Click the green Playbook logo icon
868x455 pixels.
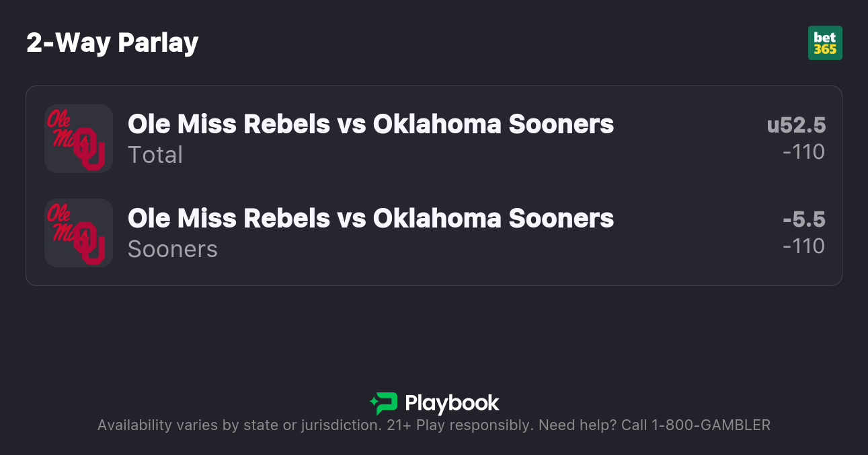(384, 403)
